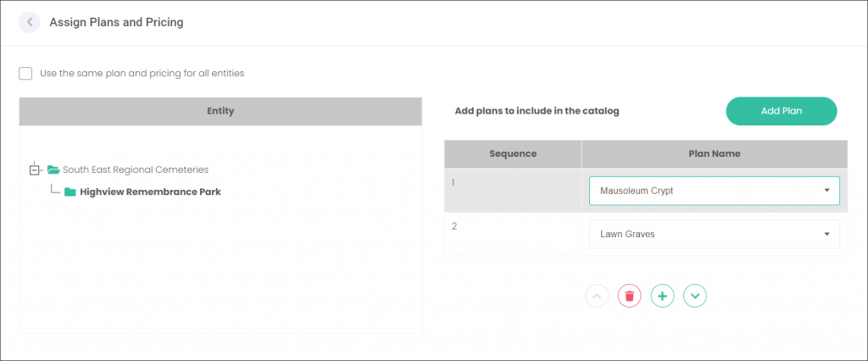The width and height of the screenshot is (868, 361).
Task: Select South East Regional Cemeteries entity
Action: point(136,169)
